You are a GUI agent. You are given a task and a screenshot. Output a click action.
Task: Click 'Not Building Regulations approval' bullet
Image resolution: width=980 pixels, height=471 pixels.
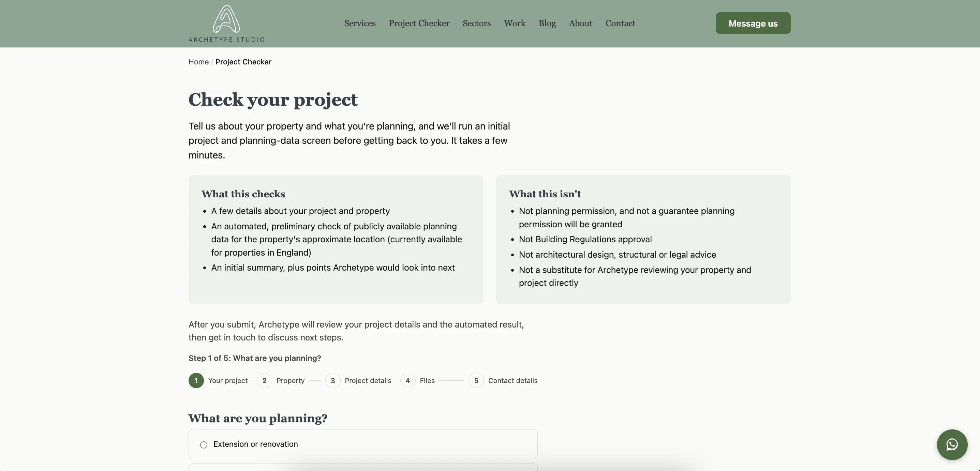[x=585, y=239]
